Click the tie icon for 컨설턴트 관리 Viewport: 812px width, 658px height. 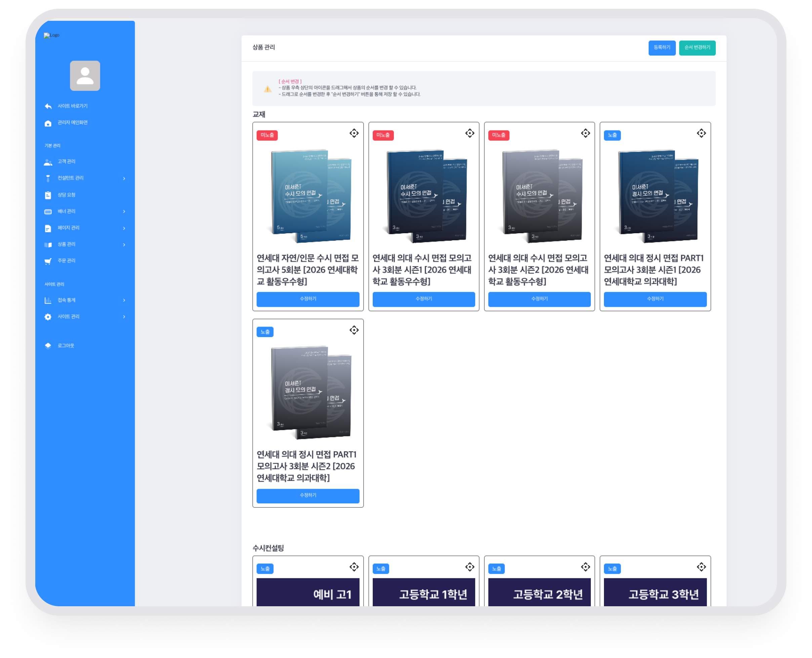[x=48, y=178]
